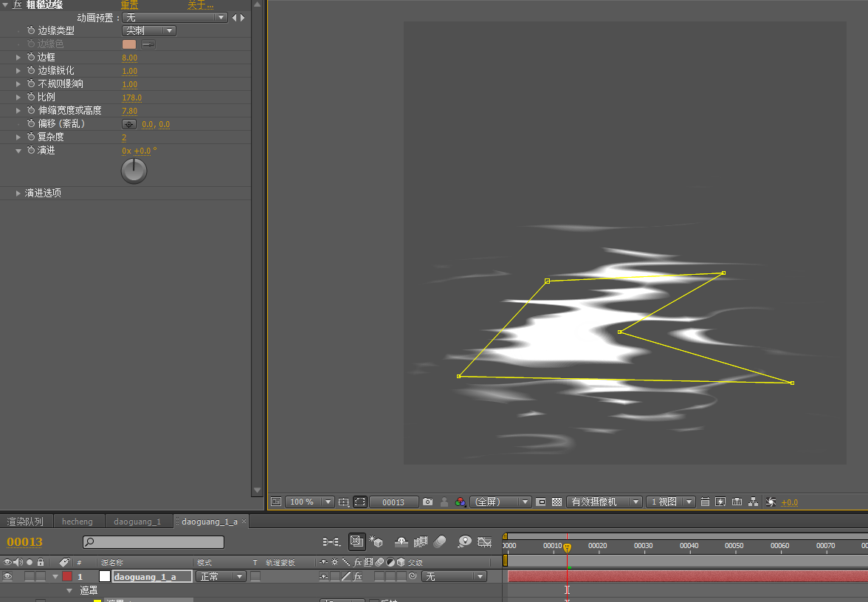Click the fast previews lightning icon

720,502
